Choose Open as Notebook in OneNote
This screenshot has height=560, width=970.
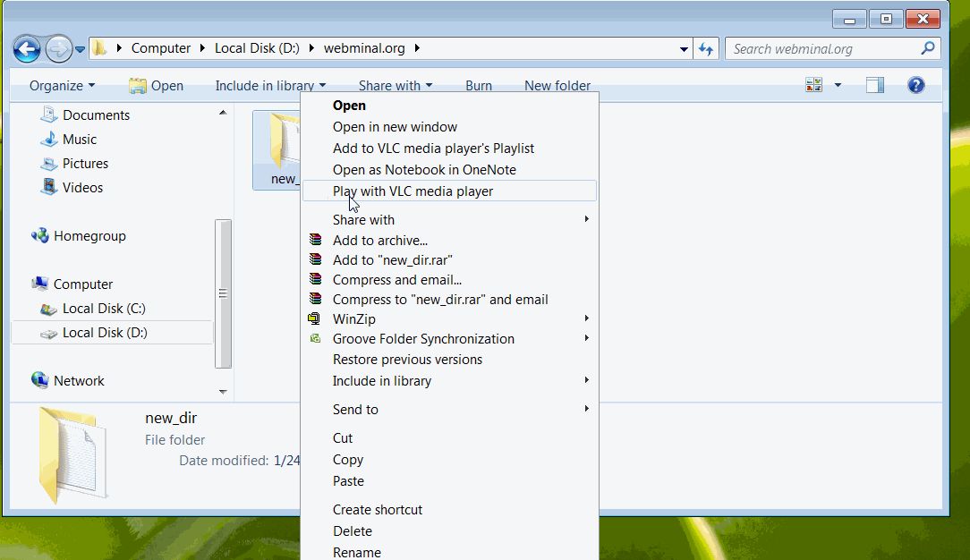424,169
